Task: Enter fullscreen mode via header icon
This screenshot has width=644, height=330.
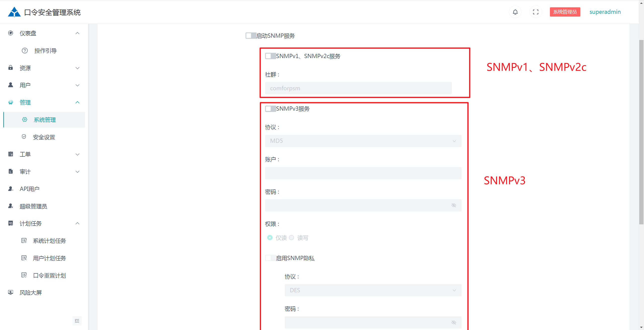Action: click(x=536, y=12)
